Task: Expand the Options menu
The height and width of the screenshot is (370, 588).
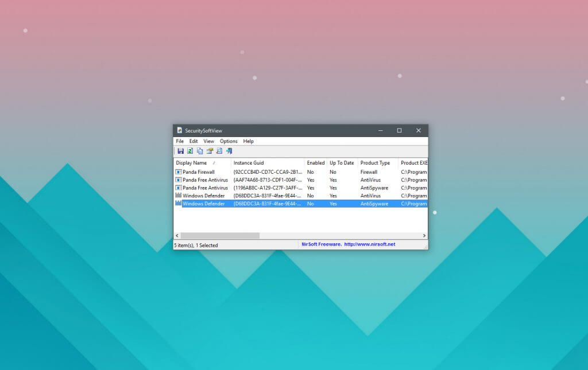Action: [x=229, y=141]
